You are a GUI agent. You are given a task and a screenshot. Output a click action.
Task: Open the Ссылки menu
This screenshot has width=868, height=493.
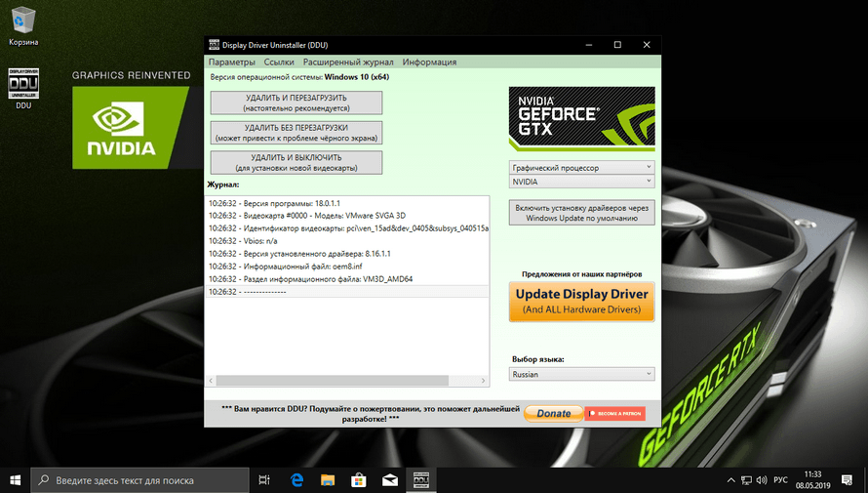point(279,62)
